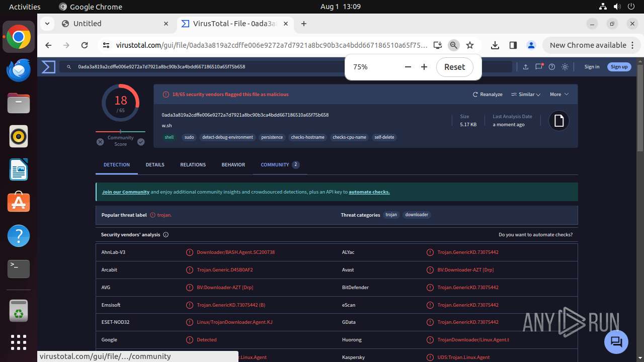Follow the Join our Community link
The image size is (644, 362).
(126, 192)
